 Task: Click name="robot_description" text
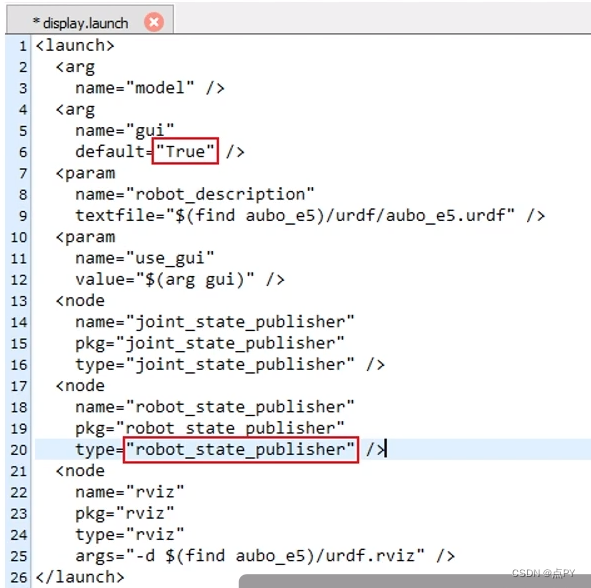point(194,194)
